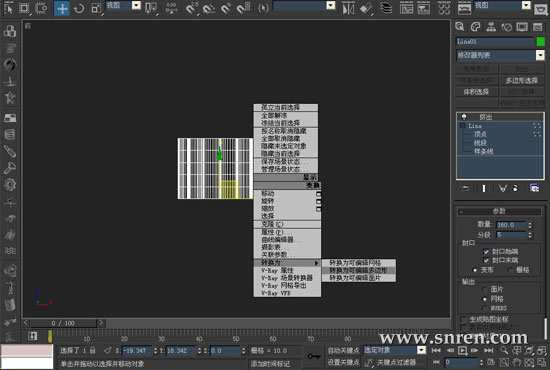This screenshot has width=550, height=370.
Task: Toggle the 封口始端 (Cap Start) checkbox
Action: (x=486, y=251)
